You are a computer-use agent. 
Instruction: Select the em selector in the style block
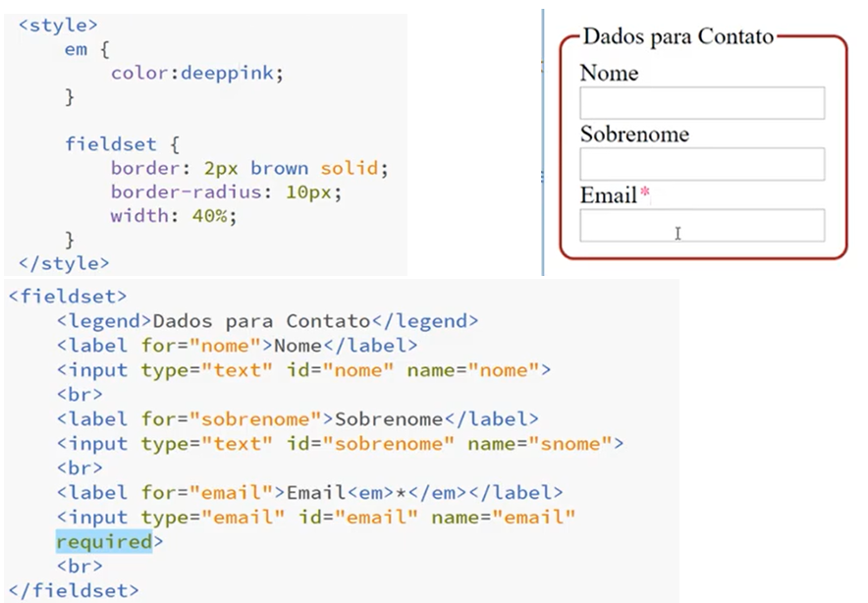tap(74, 49)
